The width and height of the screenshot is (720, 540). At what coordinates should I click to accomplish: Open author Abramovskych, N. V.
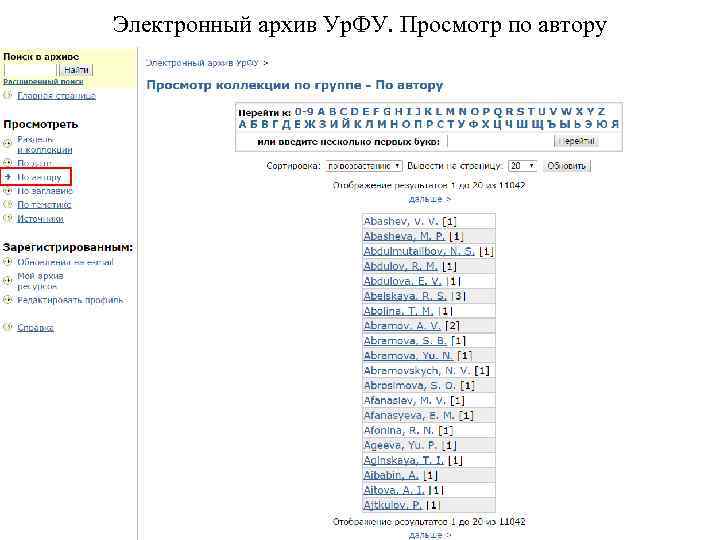pos(416,371)
